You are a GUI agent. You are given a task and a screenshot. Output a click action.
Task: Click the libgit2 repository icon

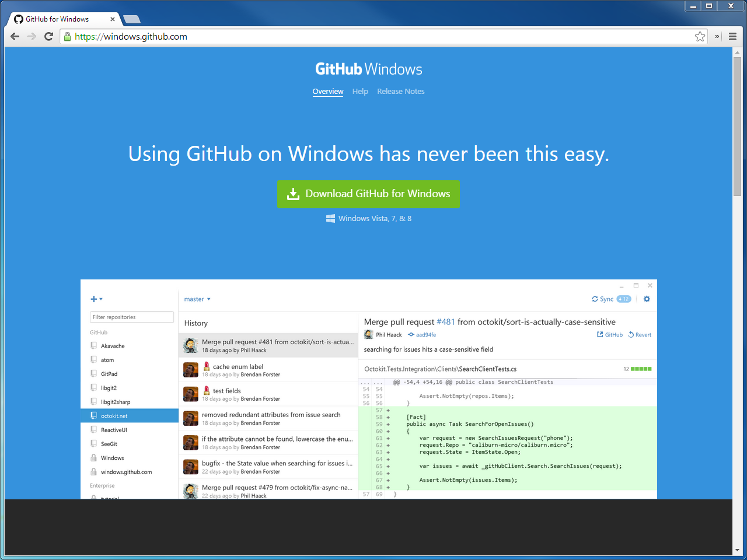[x=93, y=387]
